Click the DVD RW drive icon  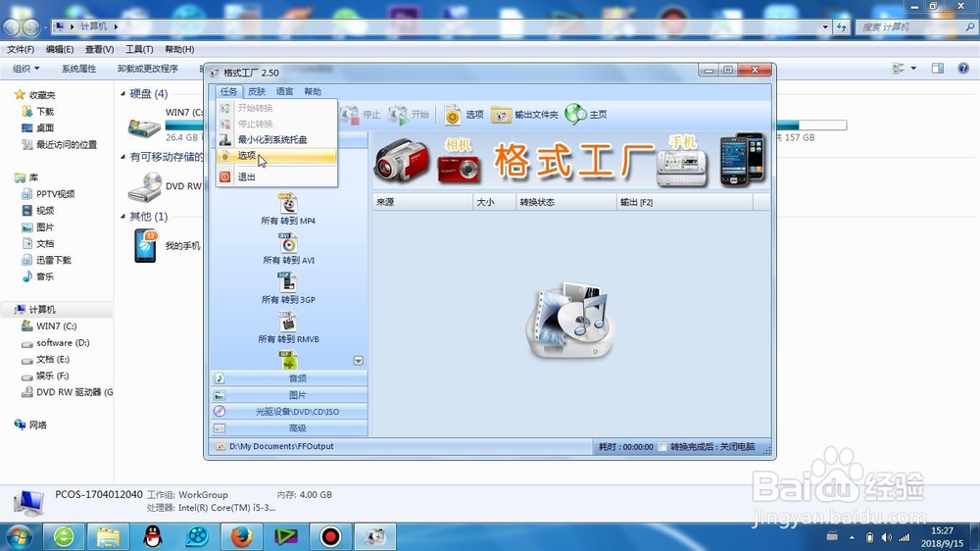[x=144, y=185]
